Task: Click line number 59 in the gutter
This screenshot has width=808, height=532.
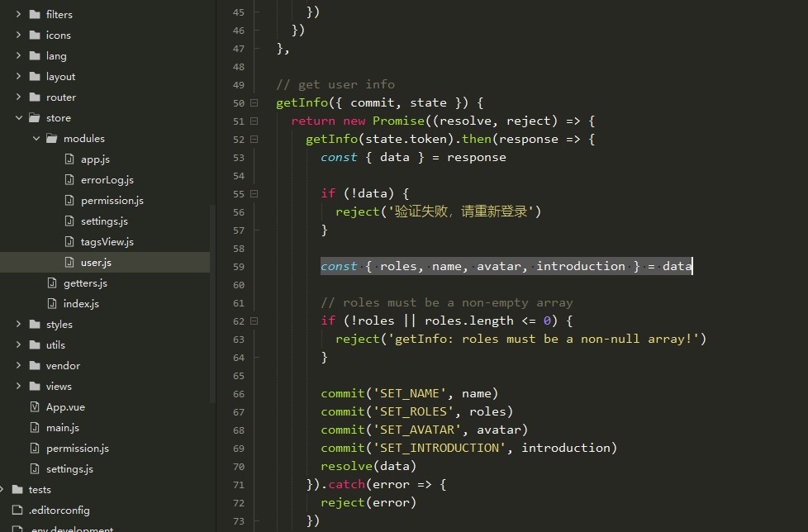Action: click(238, 266)
